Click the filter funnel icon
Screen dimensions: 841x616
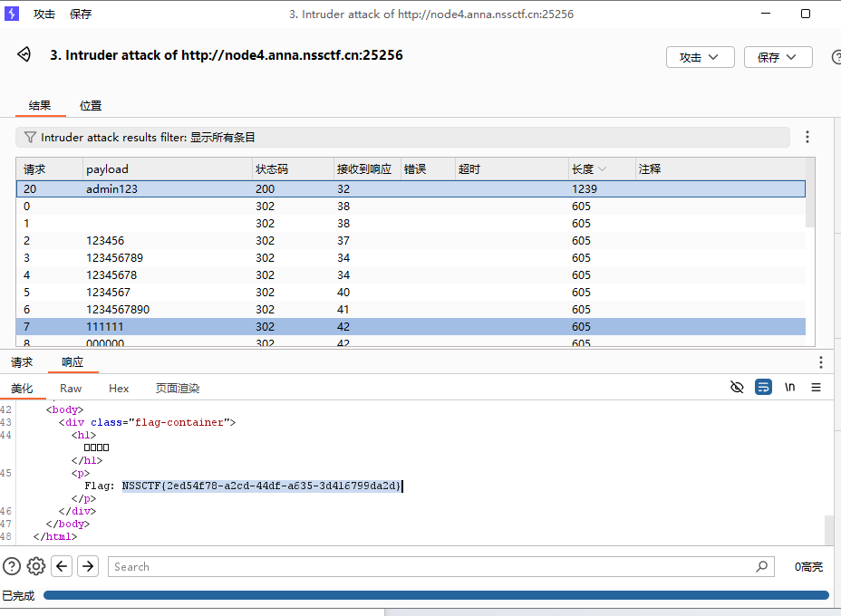(x=30, y=138)
